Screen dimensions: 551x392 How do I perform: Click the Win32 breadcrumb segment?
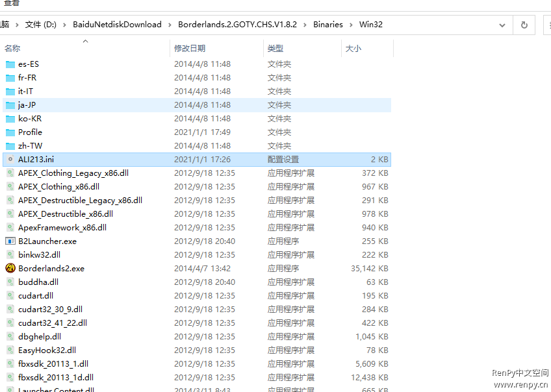(x=371, y=25)
